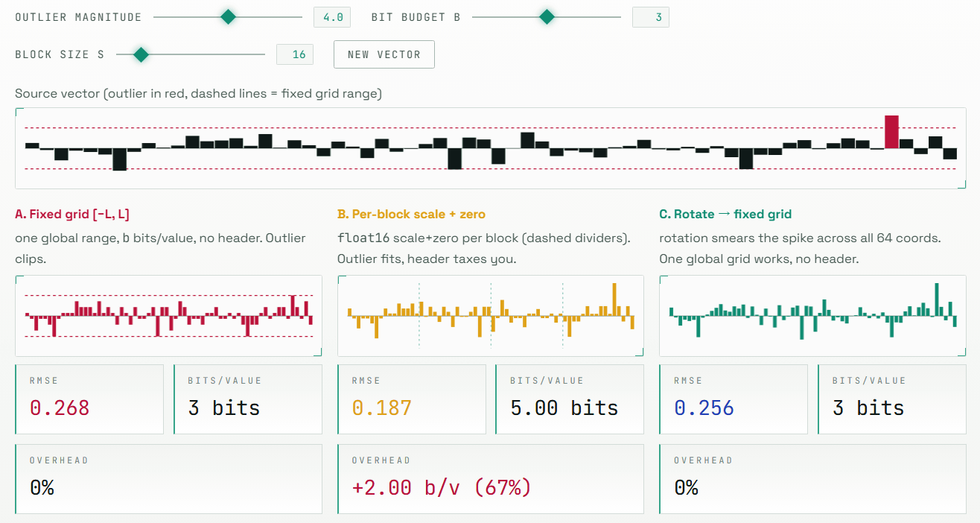Screen dimensions: 980x523
Task: Select the RMSE card showing 0.256
Action: tap(734, 399)
